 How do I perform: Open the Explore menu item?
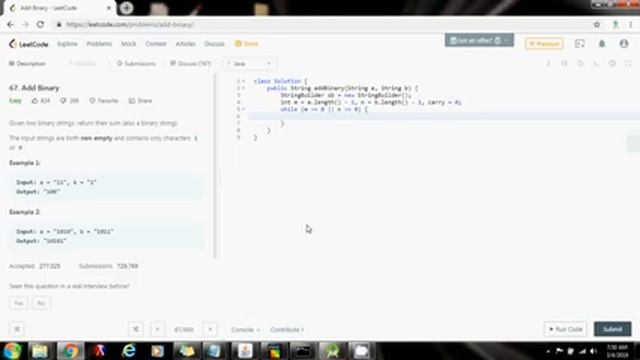click(67, 44)
